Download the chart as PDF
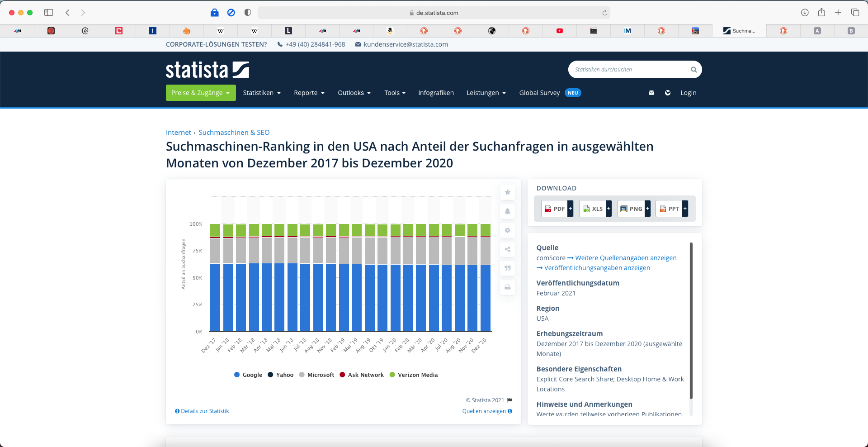The height and width of the screenshot is (447, 868). click(x=555, y=209)
